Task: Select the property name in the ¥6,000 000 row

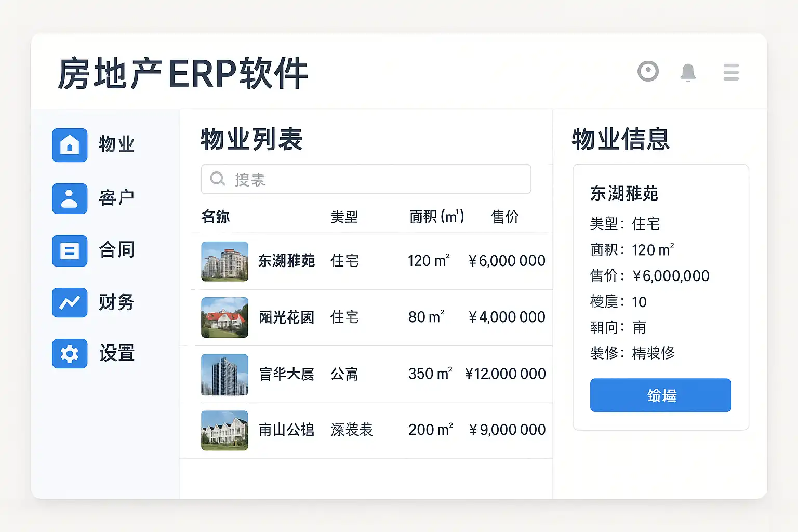Action: point(286,261)
